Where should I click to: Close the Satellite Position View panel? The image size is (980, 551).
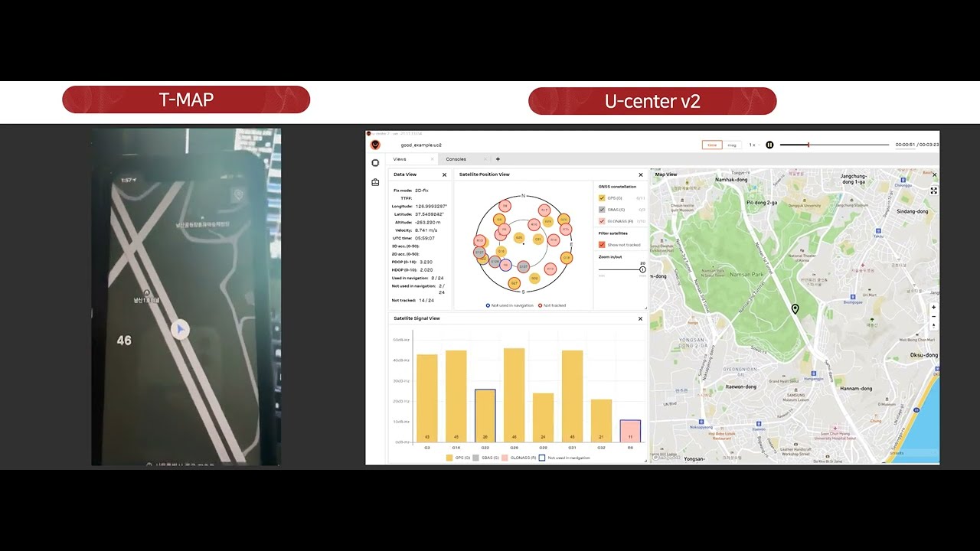coord(641,175)
